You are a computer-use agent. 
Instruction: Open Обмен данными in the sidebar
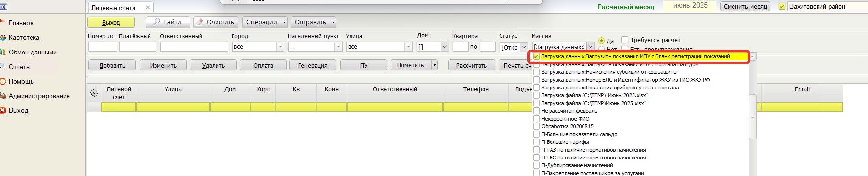click(x=33, y=52)
